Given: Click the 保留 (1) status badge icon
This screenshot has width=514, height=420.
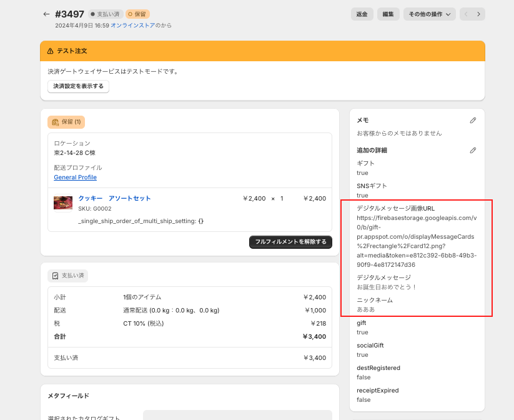Looking at the screenshot, I should click(56, 122).
